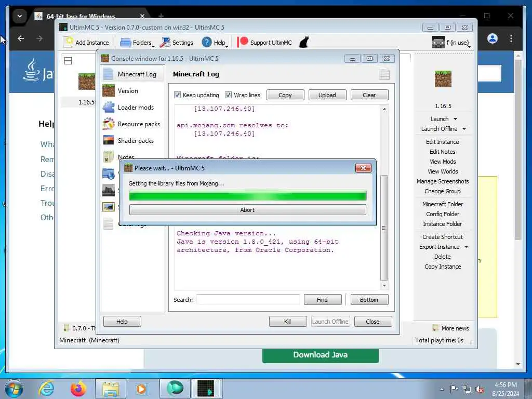This screenshot has width=532, height=399.
Task: Collapse the instance group toggle icon
Action: [x=68, y=61]
